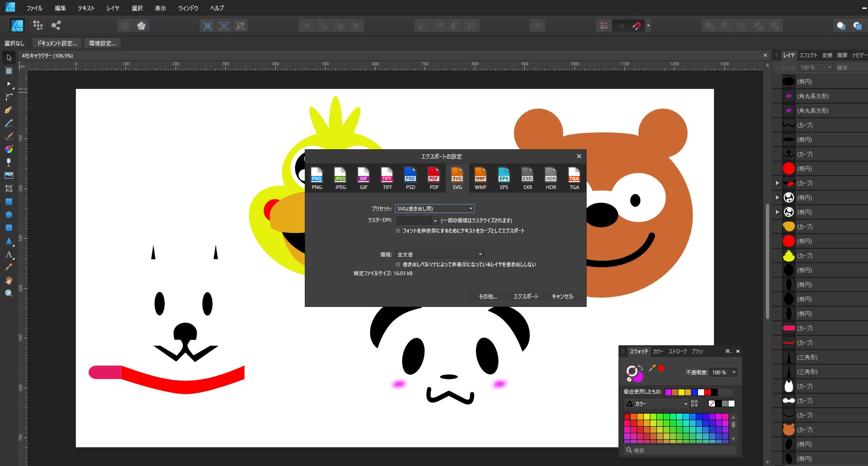Screen dimensions: 868x466
Task: Select the Color Picker tool in toolbar
Action: pyautogui.click(x=9, y=267)
